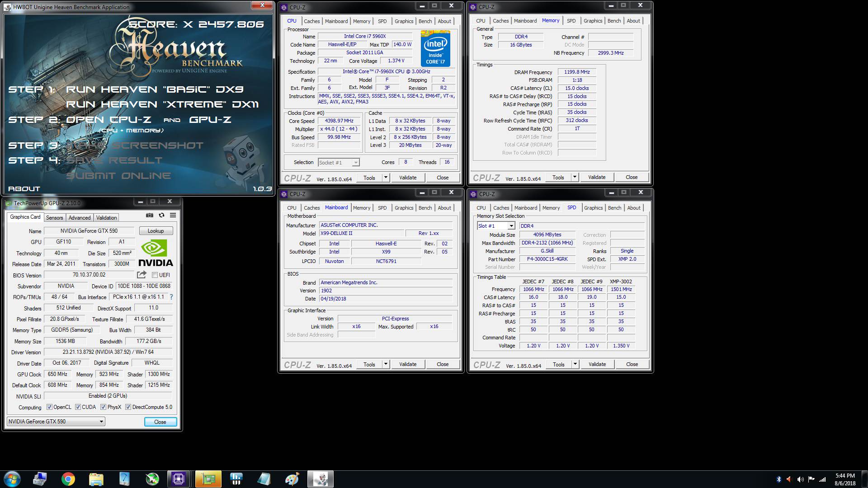Click SUBMIT ONLINE in HWBOT Heaven app
Viewport: 868px width, 488px height.
pos(118,176)
